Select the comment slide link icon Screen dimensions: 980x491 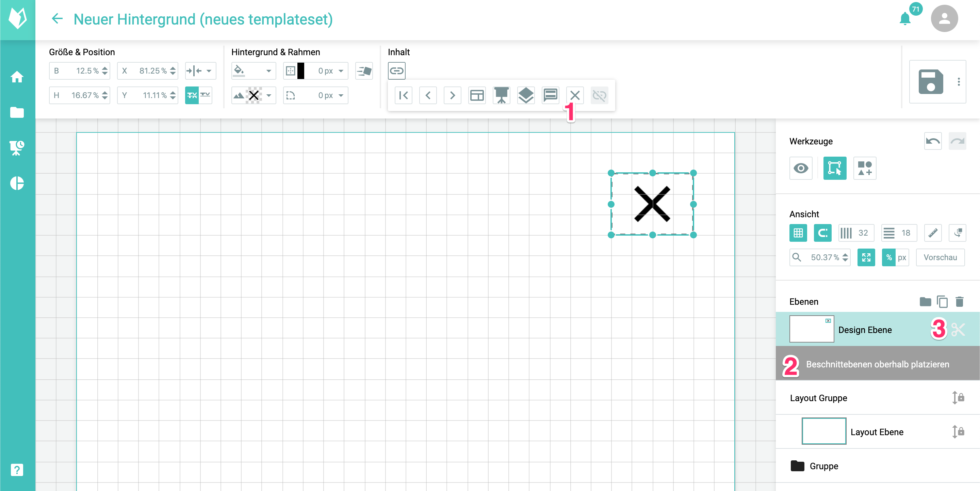[550, 95]
